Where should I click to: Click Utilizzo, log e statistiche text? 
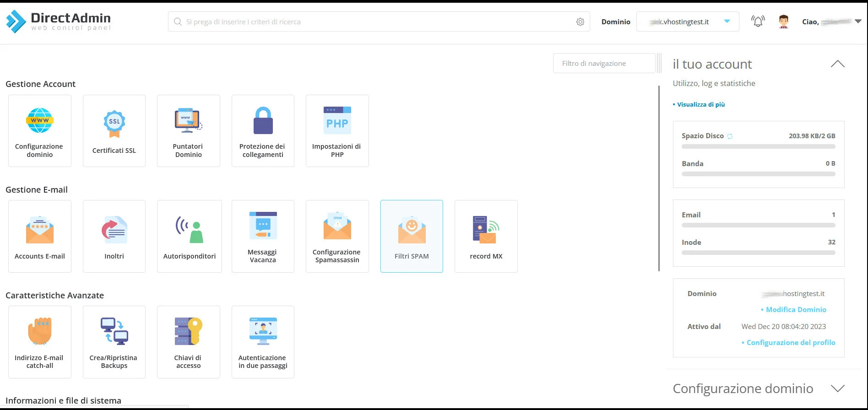pyautogui.click(x=714, y=83)
